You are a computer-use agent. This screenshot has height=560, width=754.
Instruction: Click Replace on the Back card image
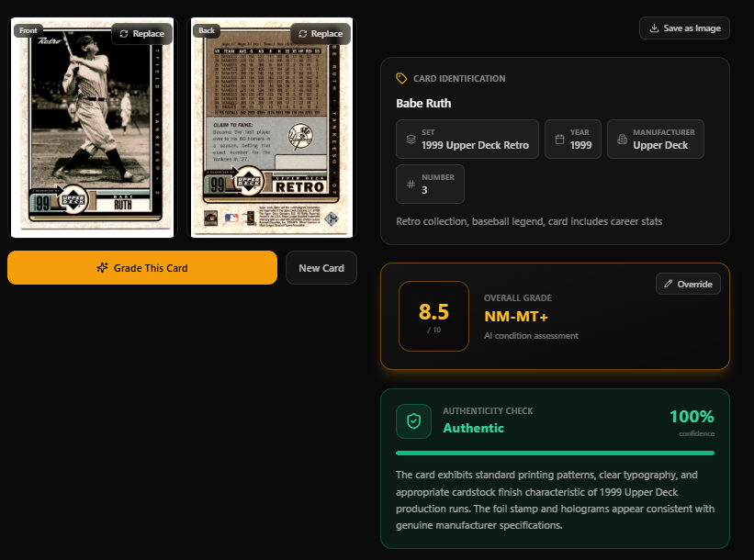321,34
